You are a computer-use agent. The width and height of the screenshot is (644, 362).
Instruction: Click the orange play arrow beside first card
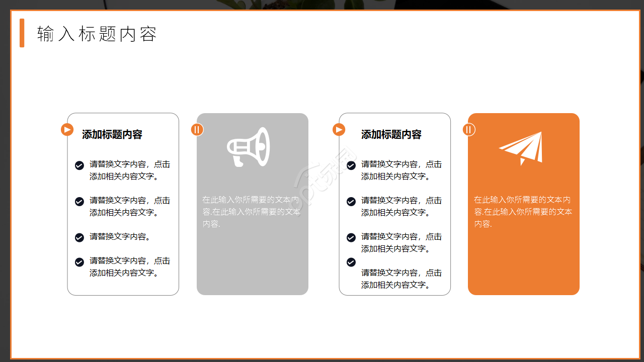coord(67,129)
